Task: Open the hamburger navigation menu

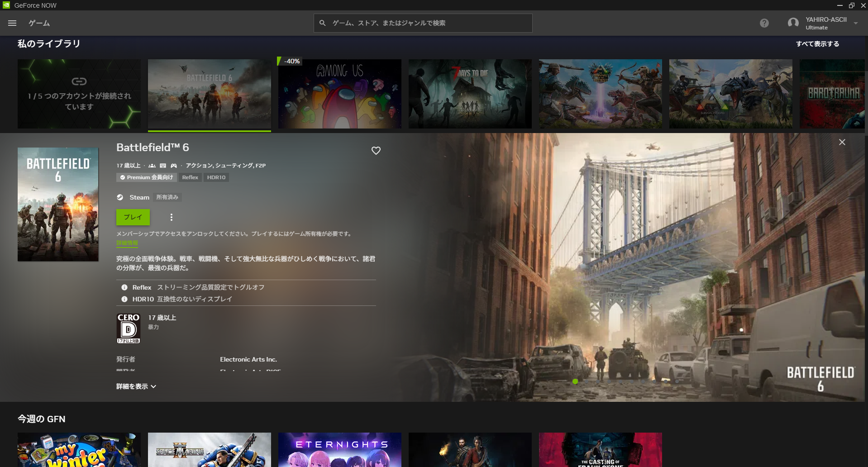Action: click(12, 23)
